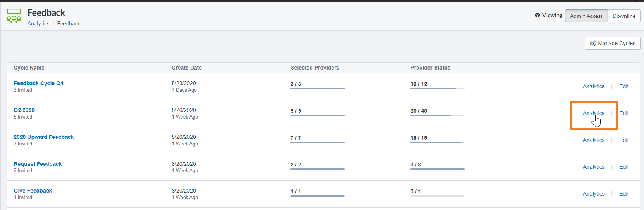Open the Feedback Cycle Q4 cycle
Viewport: 644px width, 210px height.
(39, 83)
